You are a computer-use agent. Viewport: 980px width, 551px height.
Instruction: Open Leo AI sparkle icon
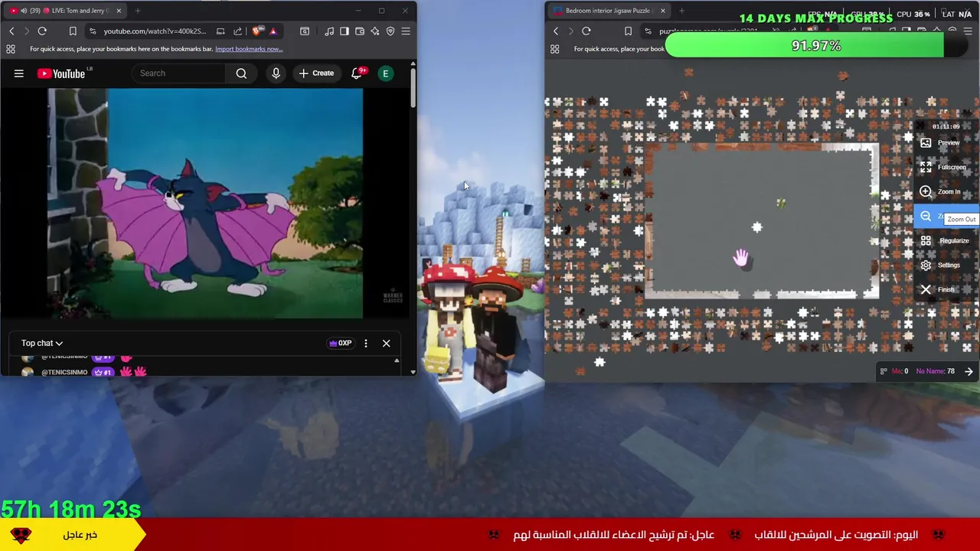point(375,31)
